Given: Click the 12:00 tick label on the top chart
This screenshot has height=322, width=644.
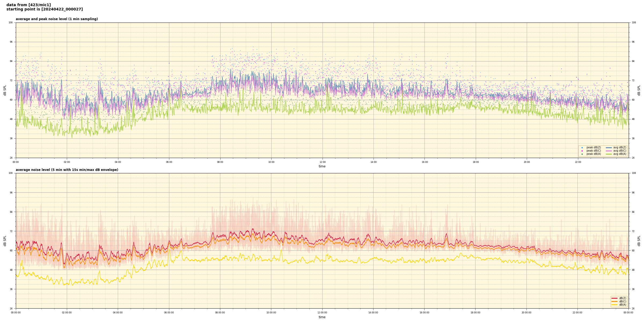Looking at the screenshot, I should coord(322,162).
